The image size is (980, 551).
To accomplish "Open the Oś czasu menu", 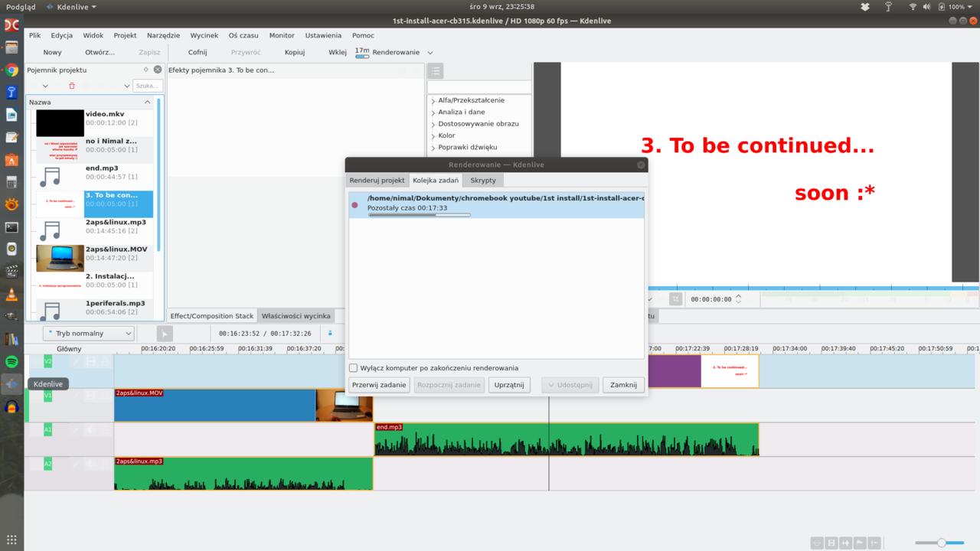I will 243,35.
